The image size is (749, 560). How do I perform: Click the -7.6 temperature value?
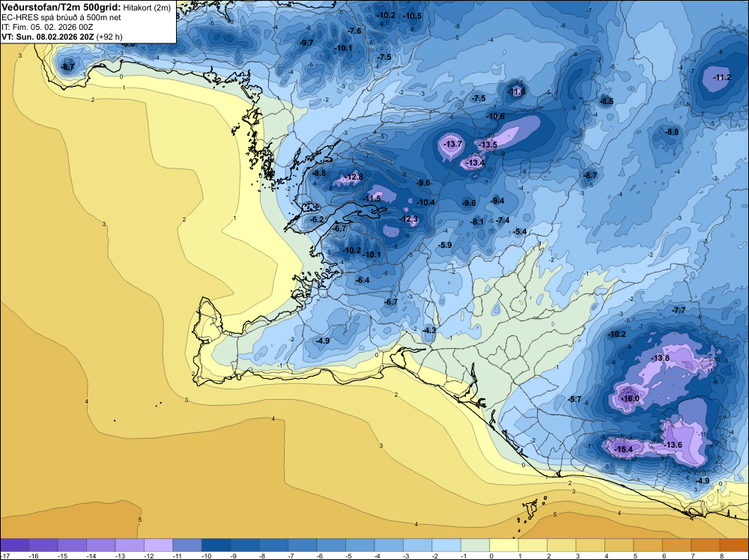pos(354,31)
